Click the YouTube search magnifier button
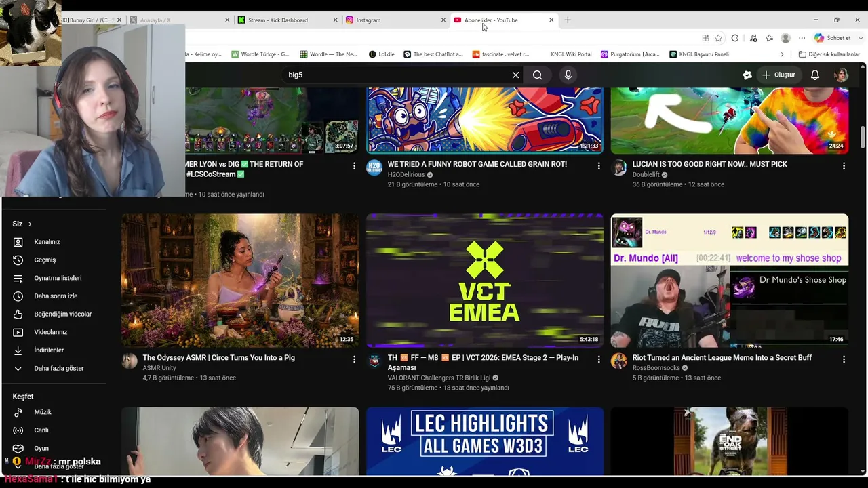Screen dimensions: 868x488 click(x=537, y=75)
